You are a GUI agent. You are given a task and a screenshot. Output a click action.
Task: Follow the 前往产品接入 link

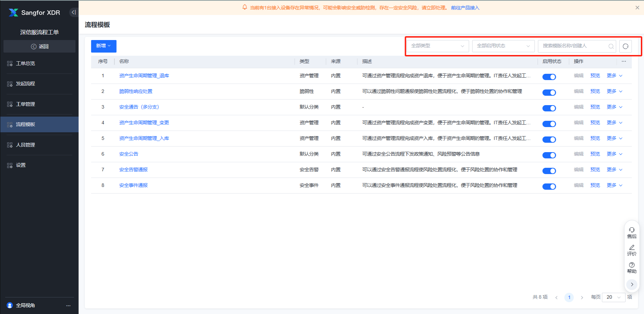point(465,8)
